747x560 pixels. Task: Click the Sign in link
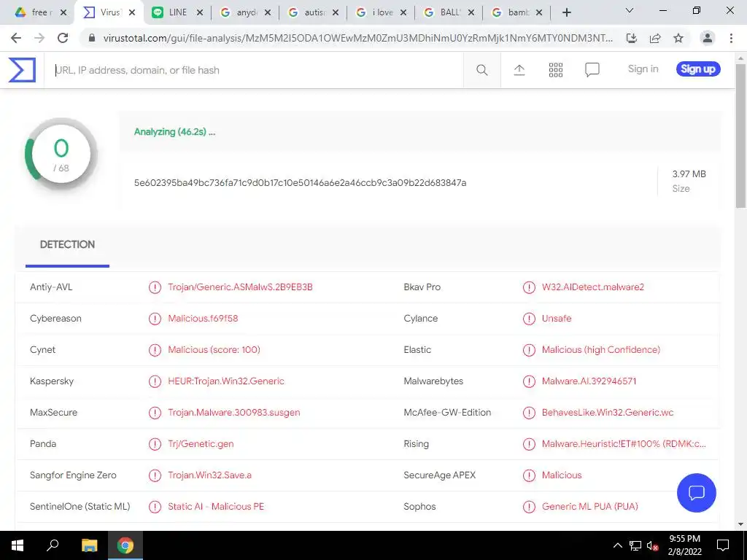click(643, 69)
